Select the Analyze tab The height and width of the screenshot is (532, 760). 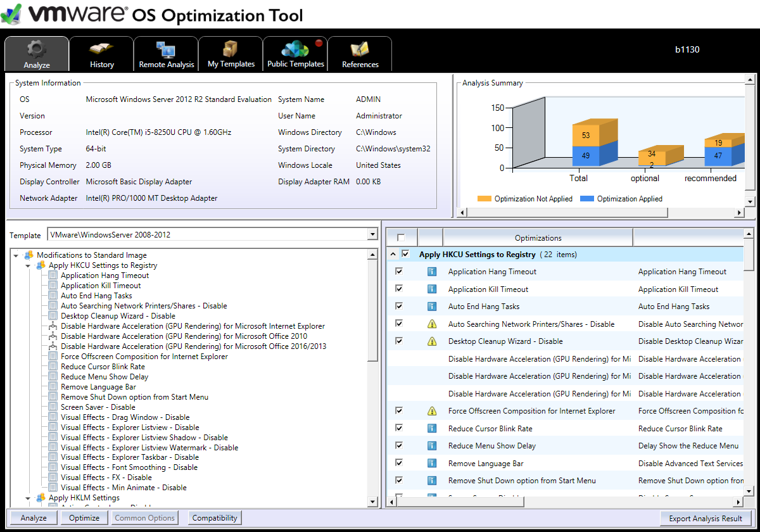click(x=37, y=54)
